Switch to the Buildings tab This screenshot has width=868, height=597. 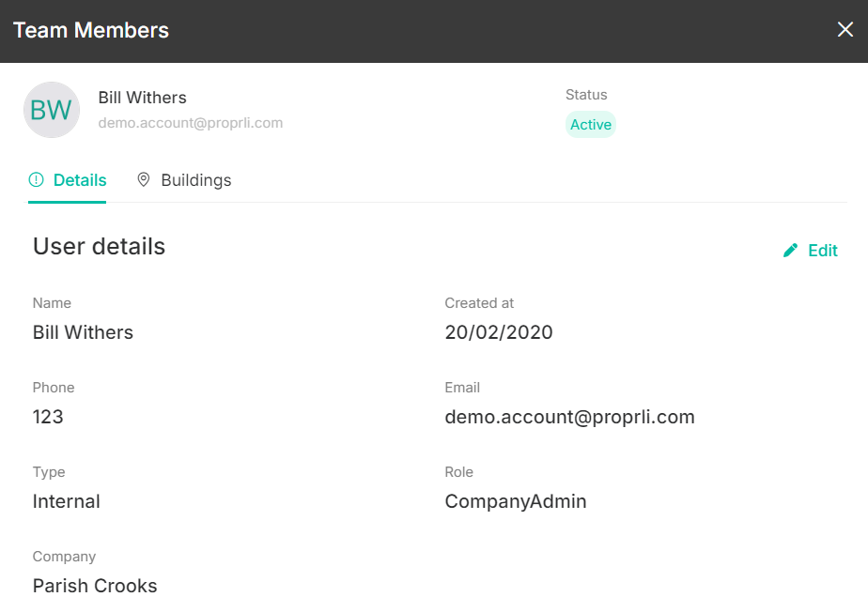[184, 180]
